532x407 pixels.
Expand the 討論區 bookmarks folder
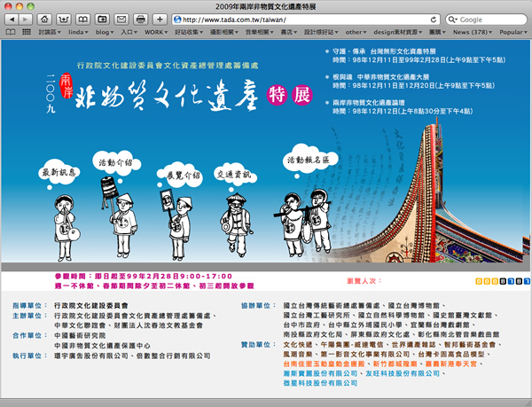(x=50, y=32)
